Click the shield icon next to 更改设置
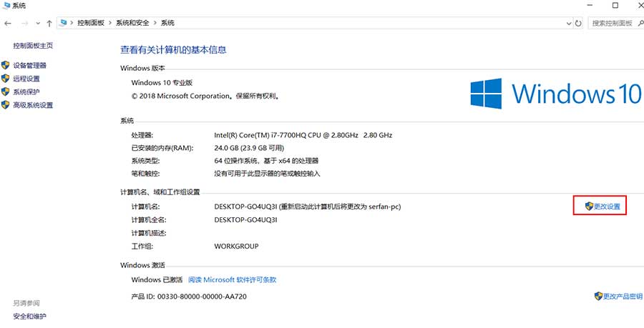Screen dimensions: 644x328 click(x=590, y=207)
